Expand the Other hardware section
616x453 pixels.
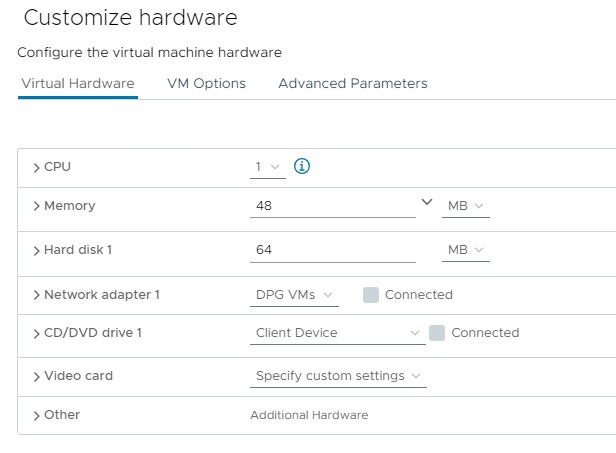pyautogui.click(x=37, y=415)
